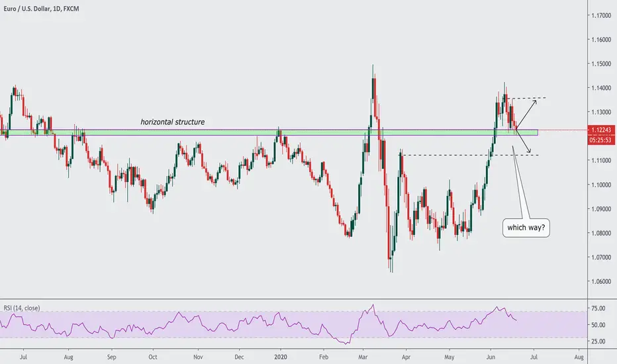Click the Mar label on time axis
This screenshot has width=617, height=364.
[x=363, y=357]
